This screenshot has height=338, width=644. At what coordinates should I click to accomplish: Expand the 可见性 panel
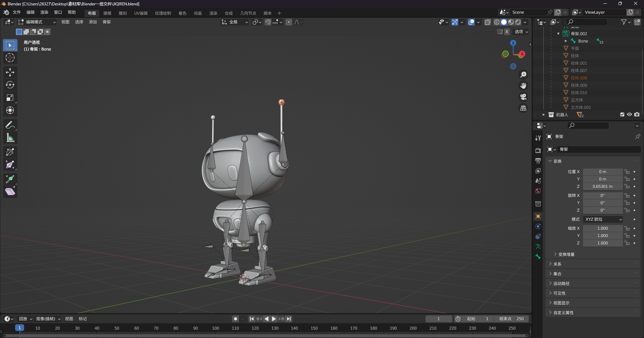(x=592, y=293)
